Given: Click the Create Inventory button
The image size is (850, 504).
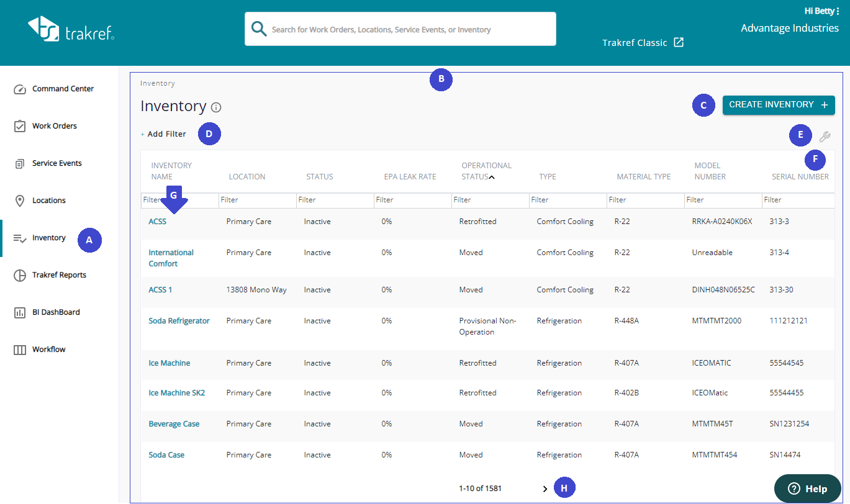Looking at the screenshot, I should 779,105.
